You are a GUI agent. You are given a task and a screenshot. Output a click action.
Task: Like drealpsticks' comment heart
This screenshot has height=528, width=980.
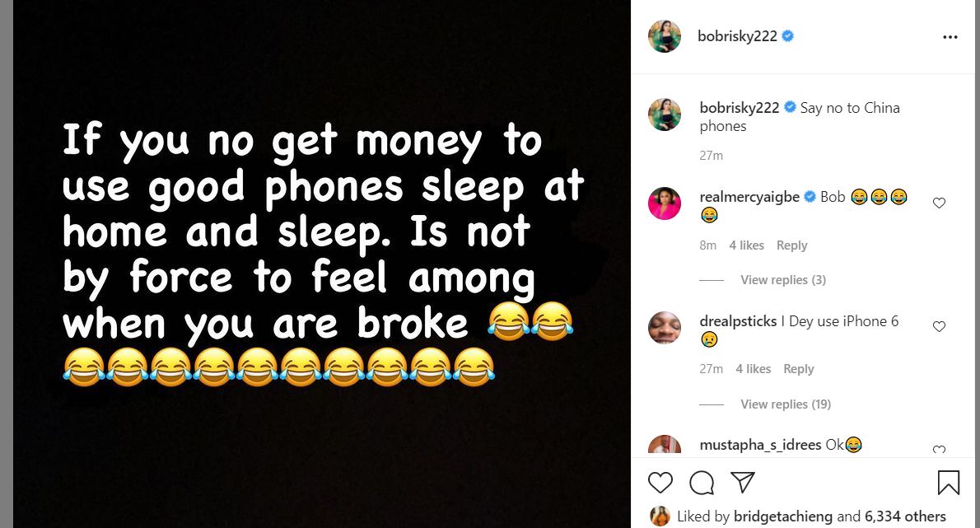pos(939,326)
